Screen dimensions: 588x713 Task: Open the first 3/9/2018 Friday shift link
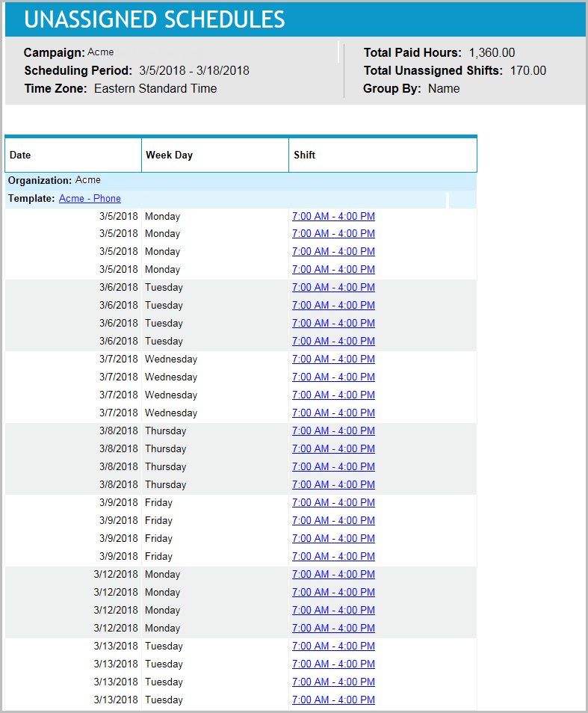coord(333,503)
